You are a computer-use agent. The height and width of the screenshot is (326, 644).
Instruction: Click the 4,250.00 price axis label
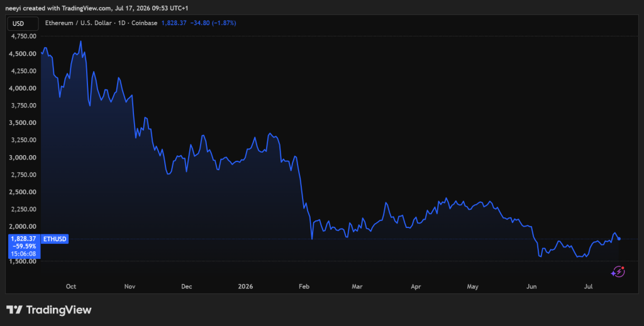pyautogui.click(x=23, y=71)
